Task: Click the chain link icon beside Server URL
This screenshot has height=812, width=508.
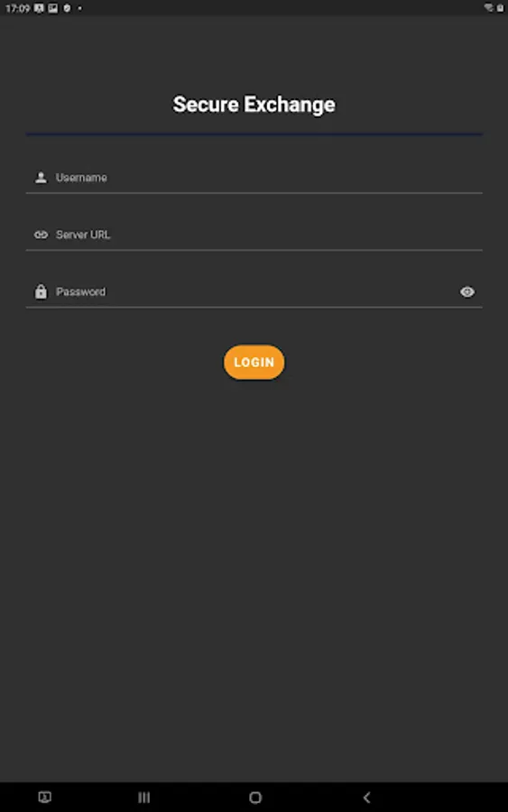Action: pos(41,235)
